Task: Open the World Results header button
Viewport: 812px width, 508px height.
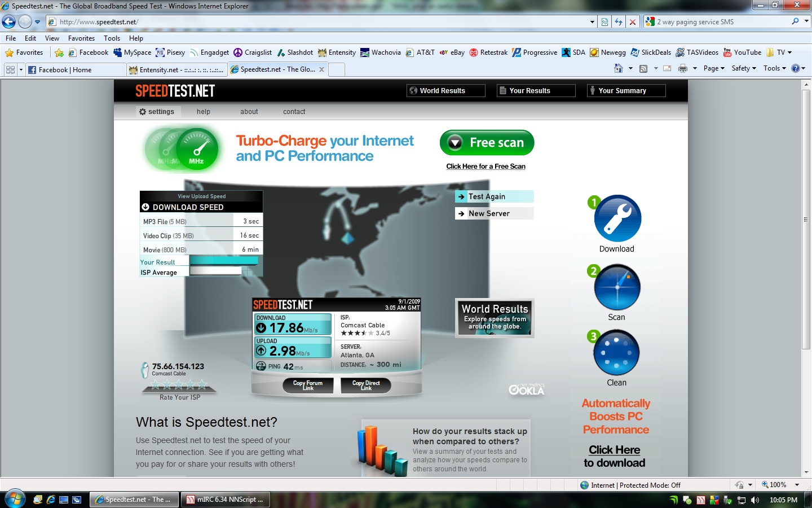Action: 446,91
